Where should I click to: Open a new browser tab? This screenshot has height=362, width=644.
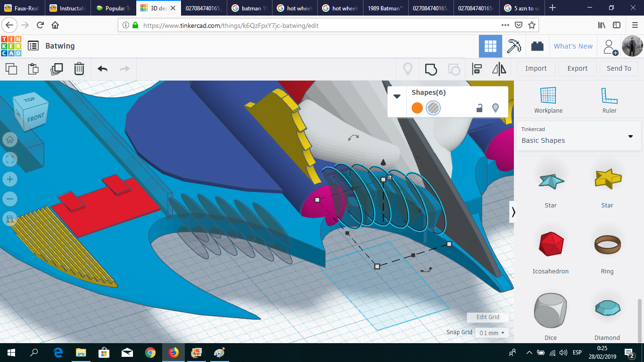click(x=553, y=8)
